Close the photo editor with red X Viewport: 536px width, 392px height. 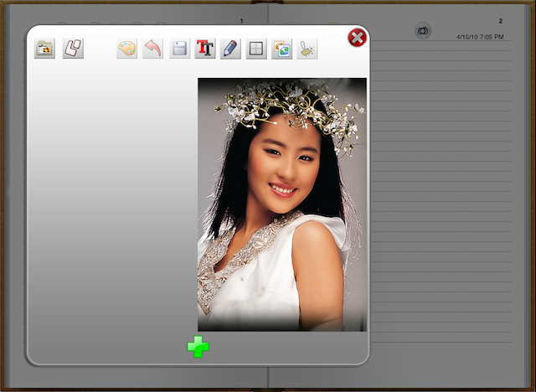(x=357, y=38)
